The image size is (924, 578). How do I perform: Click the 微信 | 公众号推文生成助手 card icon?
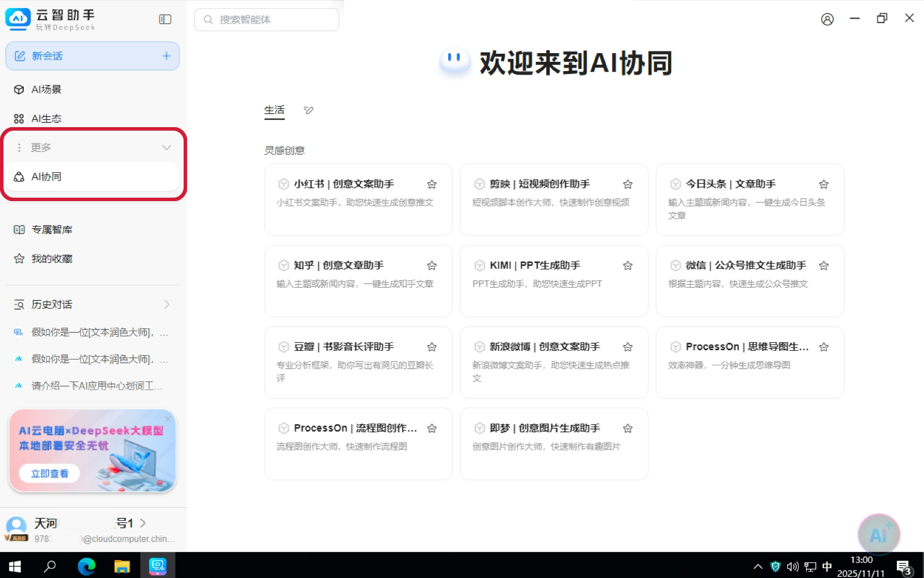pyautogui.click(x=675, y=266)
